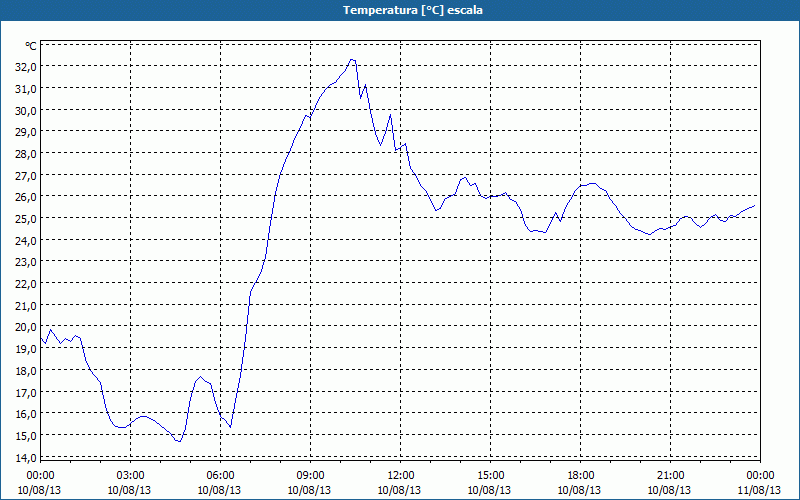Click the 15:00 time axis label
The height and width of the screenshot is (500, 800).
490,476
